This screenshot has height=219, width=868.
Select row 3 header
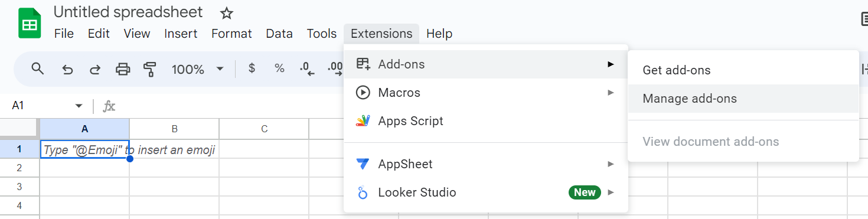19,187
